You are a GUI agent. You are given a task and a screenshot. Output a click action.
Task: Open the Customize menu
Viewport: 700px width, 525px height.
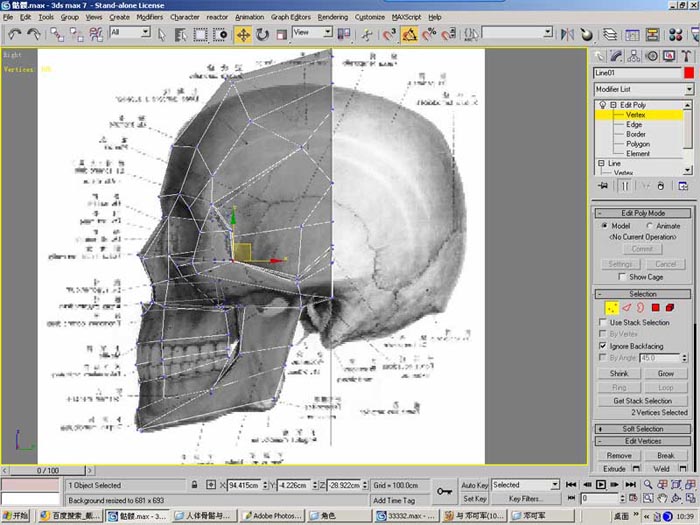tap(370, 17)
